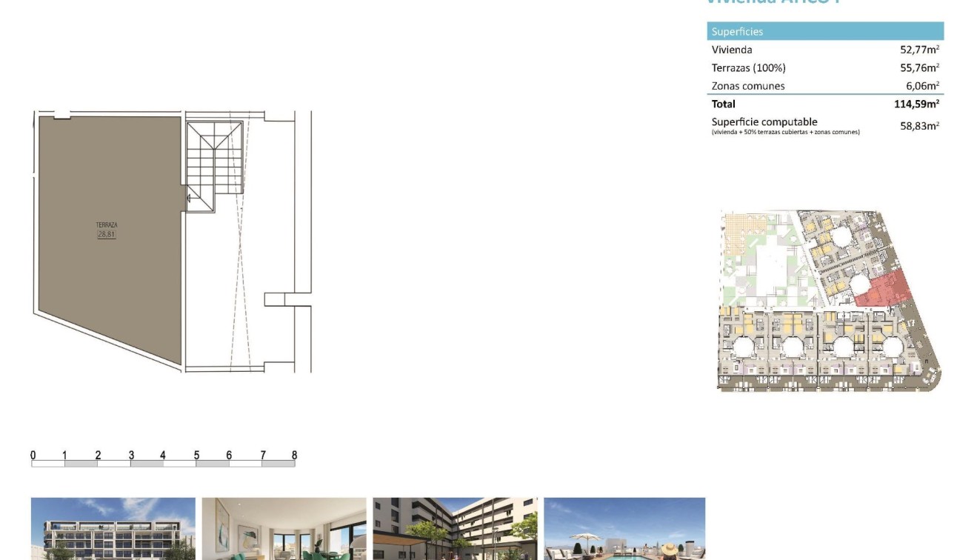This screenshot has width=977, height=560.
Task: Open the rooftop pool render thumbnail
Action: click(x=624, y=528)
